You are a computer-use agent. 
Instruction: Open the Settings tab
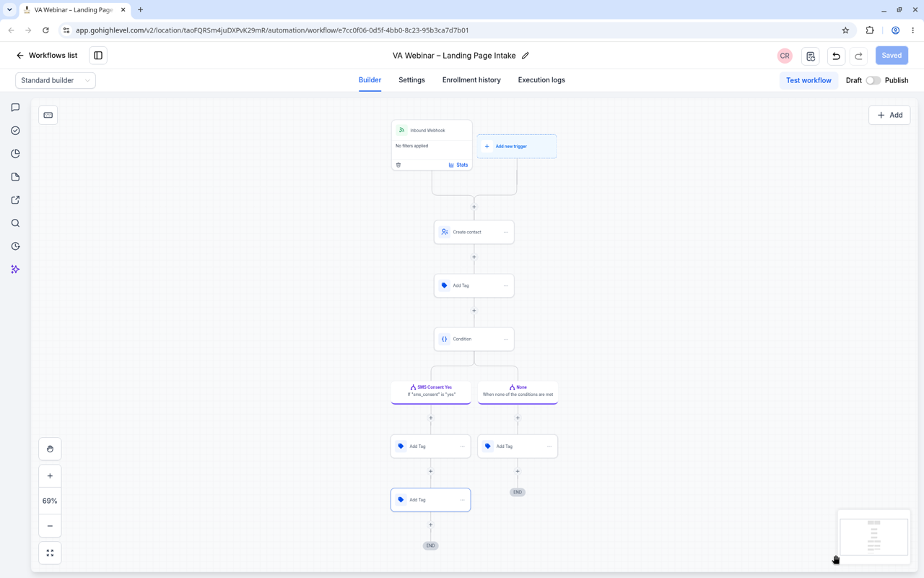point(411,80)
